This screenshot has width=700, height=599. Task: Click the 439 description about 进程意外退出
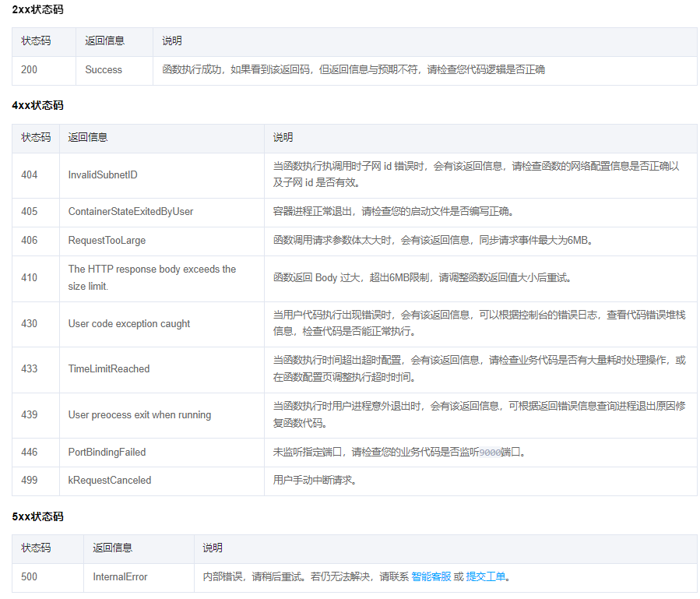coord(479,414)
